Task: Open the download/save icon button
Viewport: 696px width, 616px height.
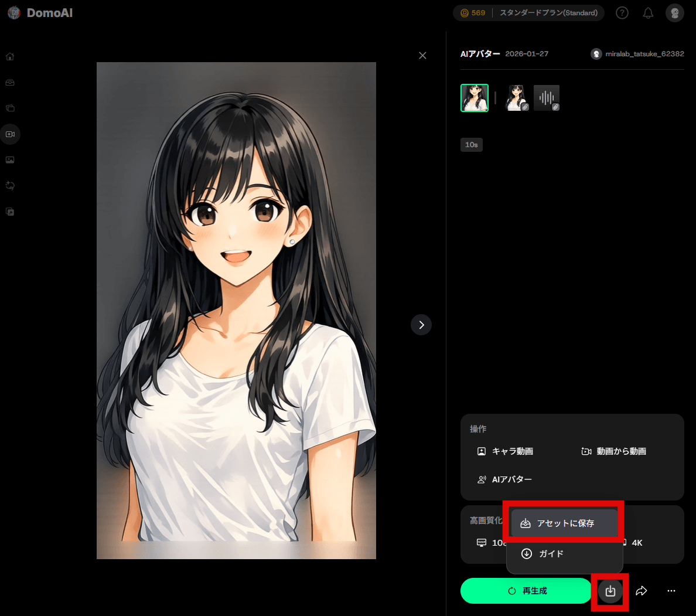Action: pos(610,591)
